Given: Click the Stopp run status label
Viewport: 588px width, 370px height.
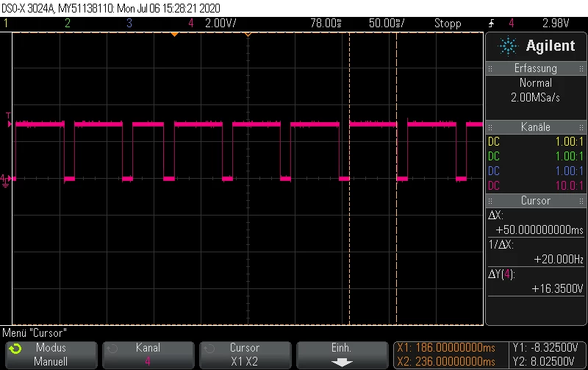Looking at the screenshot, I should [x=448, y=24].
